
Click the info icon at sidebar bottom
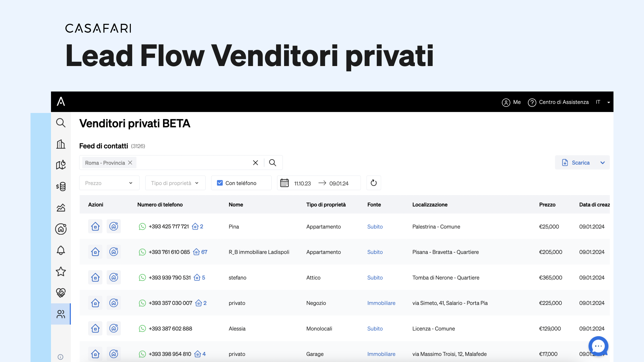pos(60,357)
